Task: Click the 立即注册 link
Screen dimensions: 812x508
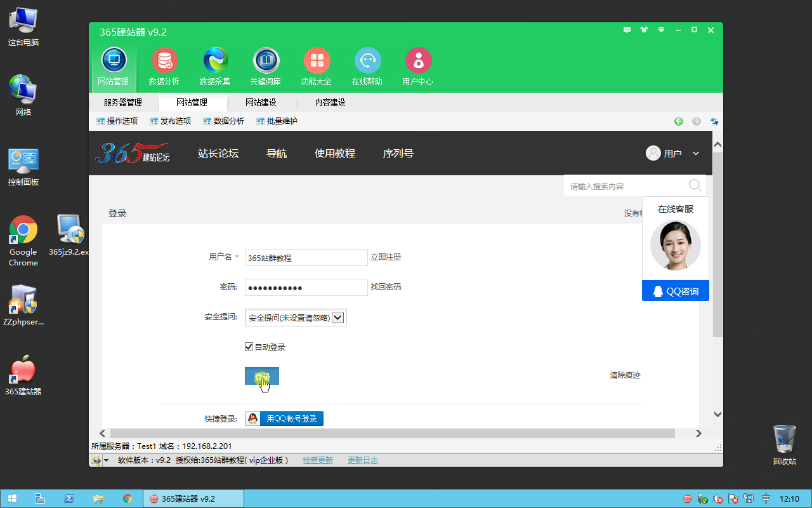Action: (386, 257)
